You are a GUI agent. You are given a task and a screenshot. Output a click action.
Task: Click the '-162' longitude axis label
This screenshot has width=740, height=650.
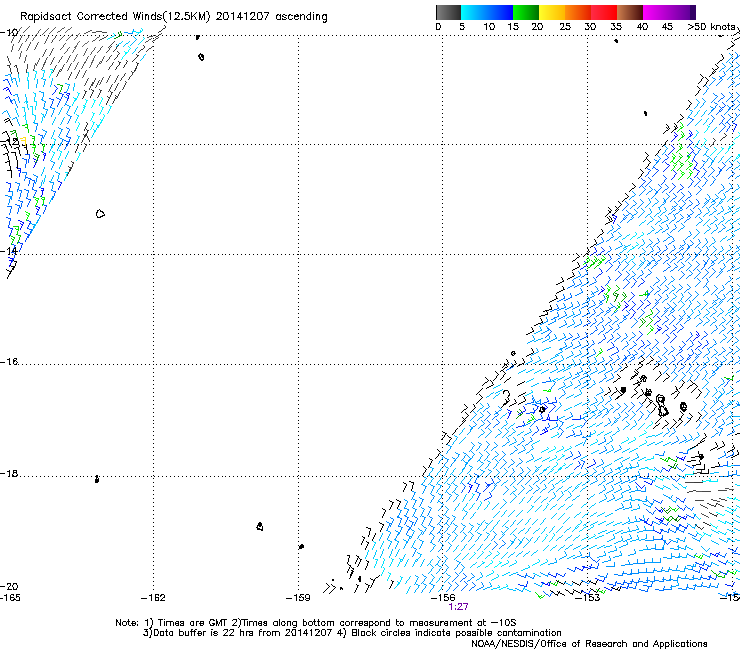tap(153, 598)
